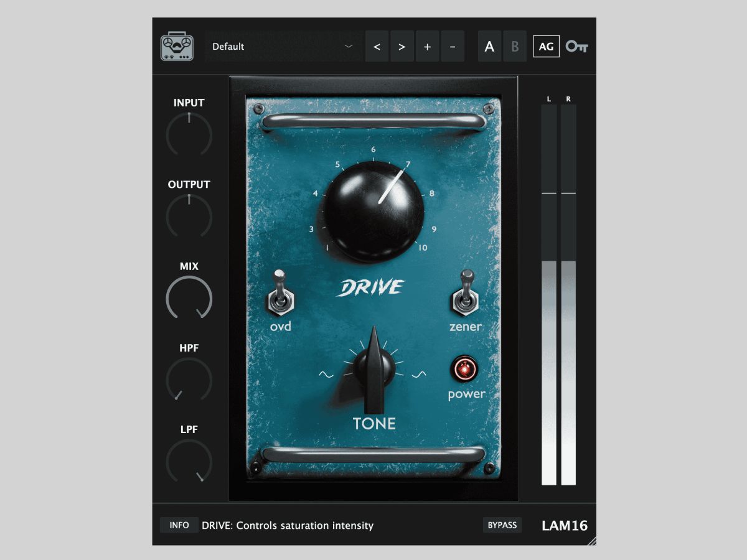747x560 pixels.
Task: Save a new preset with the + icon
Action: click(x=427, y=46)
